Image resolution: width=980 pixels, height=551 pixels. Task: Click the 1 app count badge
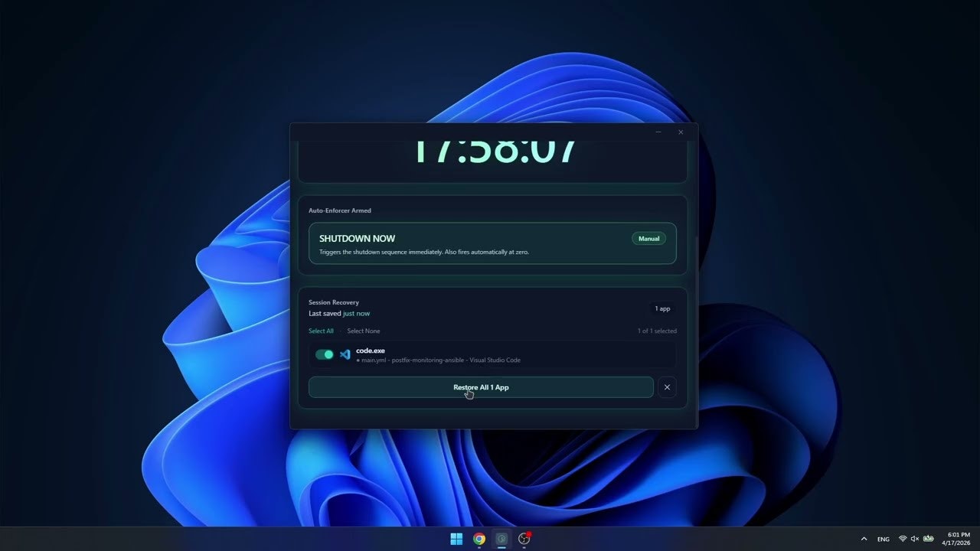(x=662, y=308)
